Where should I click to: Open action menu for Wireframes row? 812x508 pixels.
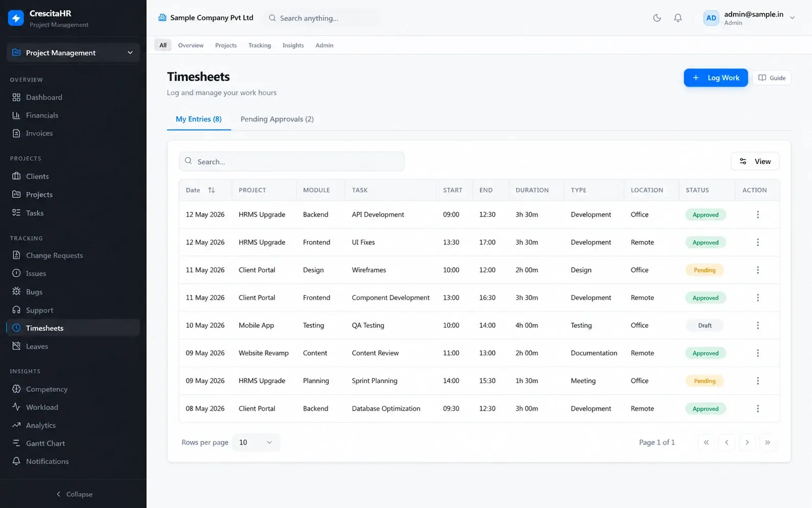click(758, 270)
